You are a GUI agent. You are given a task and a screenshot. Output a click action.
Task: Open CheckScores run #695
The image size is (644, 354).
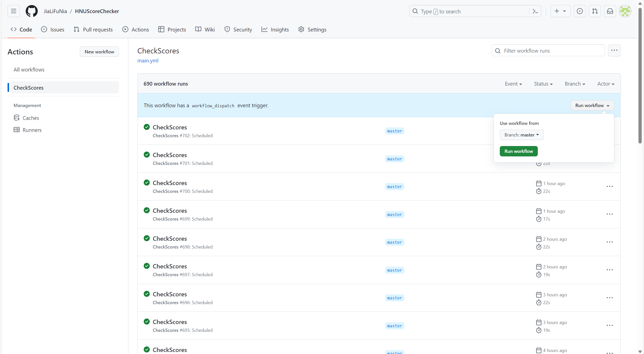click(x=170, y=322)
